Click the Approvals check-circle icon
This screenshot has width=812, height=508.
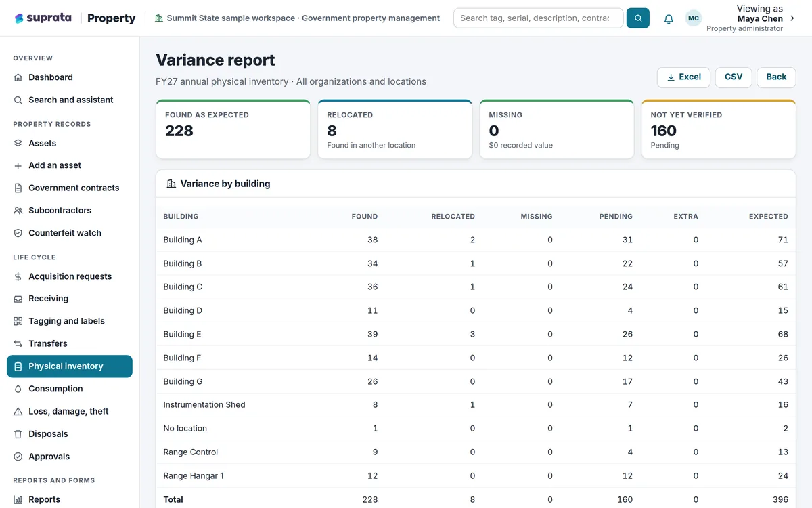(x=18, y=457)
